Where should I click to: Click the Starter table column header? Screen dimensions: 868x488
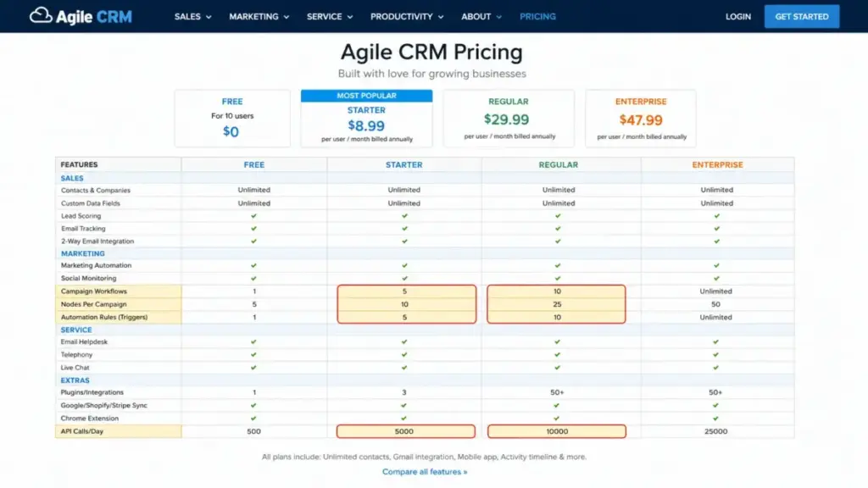pos(404,165)
